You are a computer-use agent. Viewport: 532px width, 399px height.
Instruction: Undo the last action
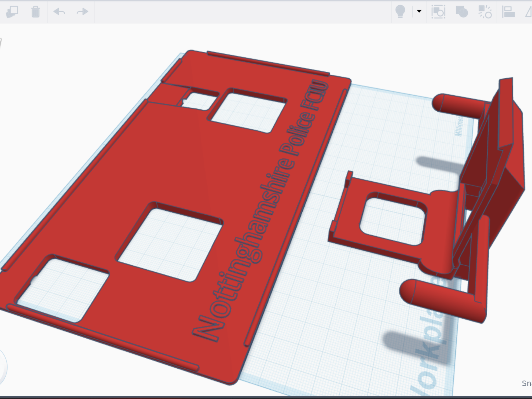click(x=59, y=12)
